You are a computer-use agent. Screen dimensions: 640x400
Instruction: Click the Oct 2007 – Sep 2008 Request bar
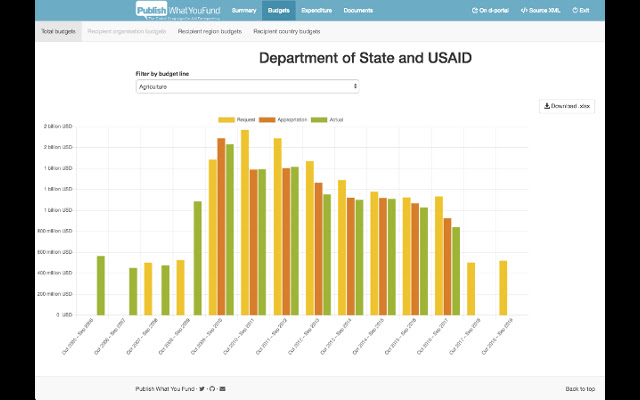[x=148, y=289]
